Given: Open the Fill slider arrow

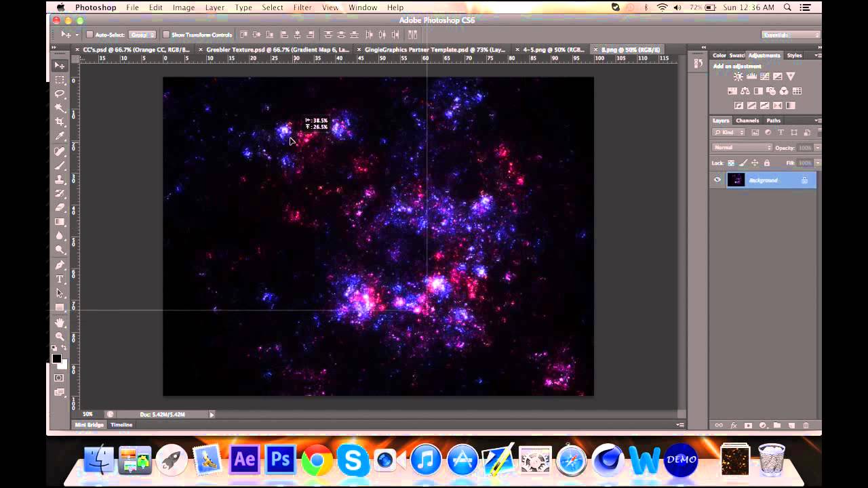Looking at the screenshot, I should click(x=817, y=163).
